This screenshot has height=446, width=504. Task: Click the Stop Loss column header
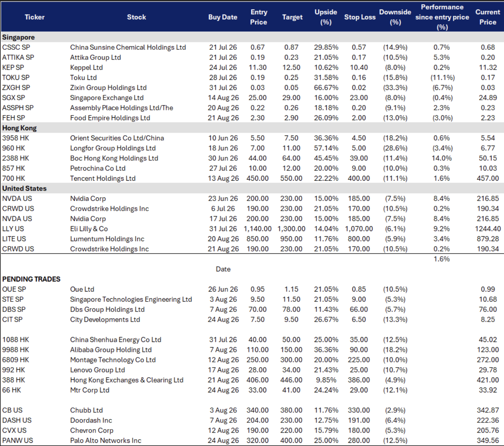tap(360, 17)
